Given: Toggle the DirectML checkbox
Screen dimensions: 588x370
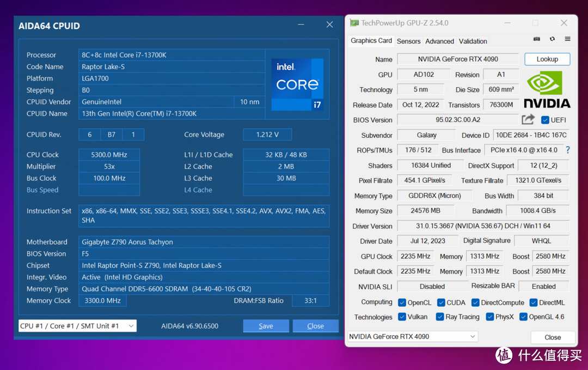Looking at the screenshot, I should (x=533, y=302).
